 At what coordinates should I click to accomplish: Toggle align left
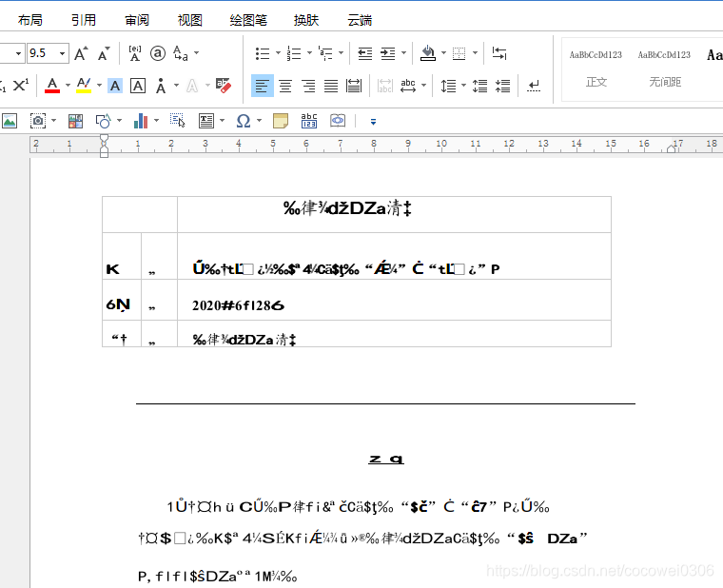click(263, 86)
